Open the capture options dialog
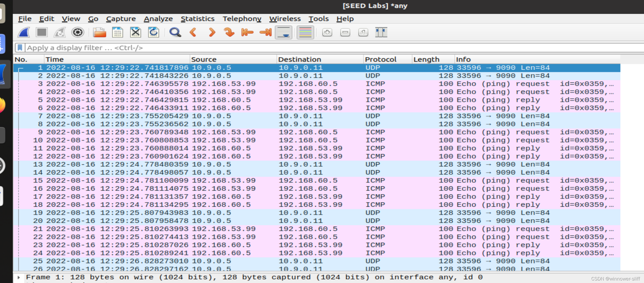 pyautogui.click(x=78, y=32)
